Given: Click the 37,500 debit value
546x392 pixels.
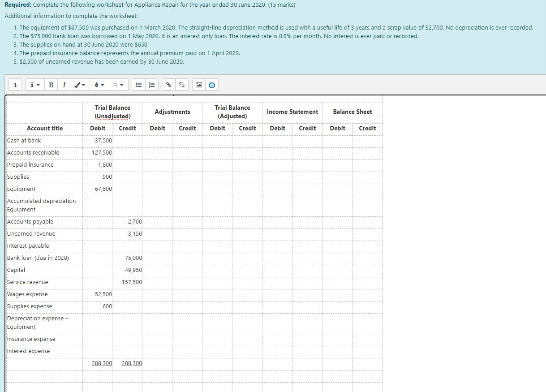Looking at the screenshot, I should click(103, 141).
